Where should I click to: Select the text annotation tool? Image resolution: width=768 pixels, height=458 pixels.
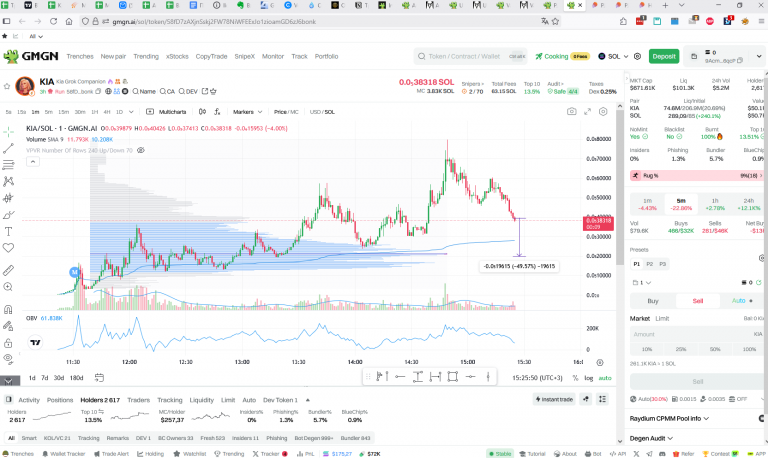tap(8, 231)
